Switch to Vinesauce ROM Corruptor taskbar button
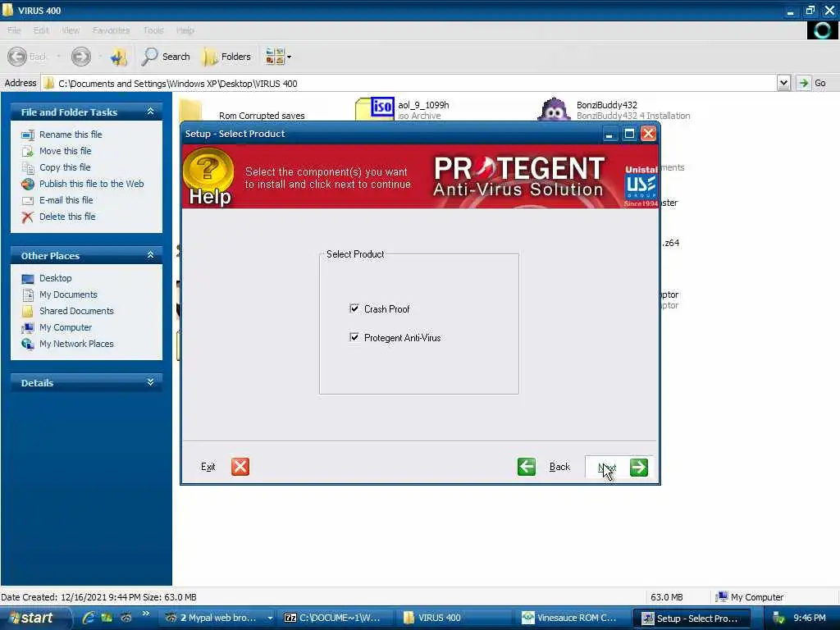The height and width of the screenshot is (630, 840). (x=573, y=618)
